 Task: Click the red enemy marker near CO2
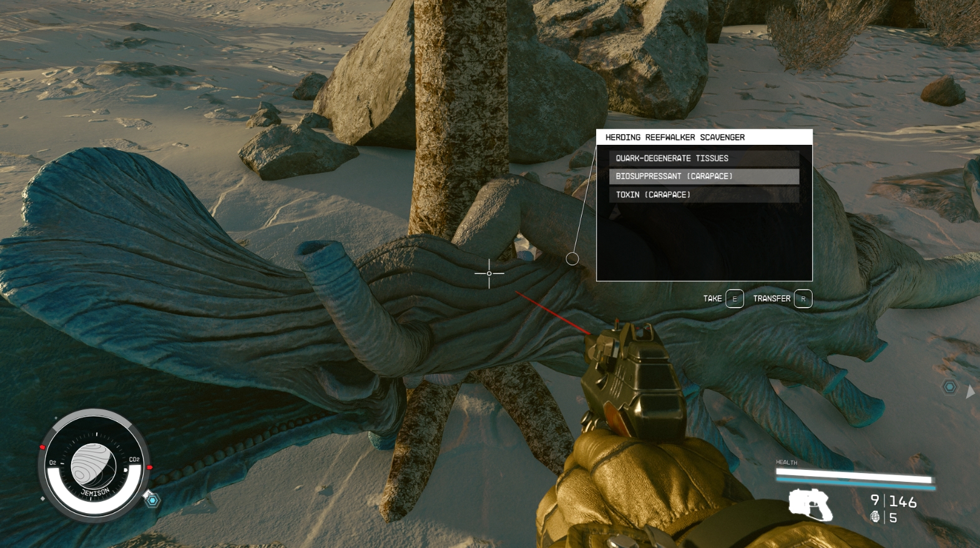click(149, 467)
